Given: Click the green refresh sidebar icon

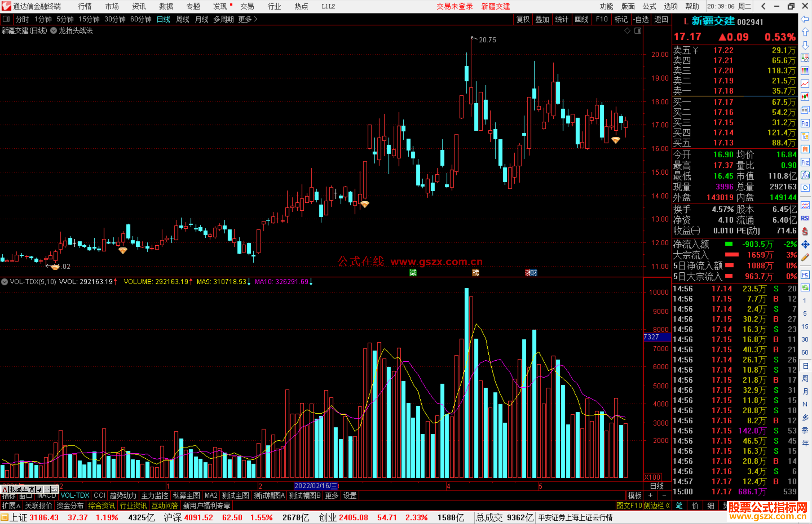Looking at the screenshot, I should pyautogui.click(x=805, y=288).
